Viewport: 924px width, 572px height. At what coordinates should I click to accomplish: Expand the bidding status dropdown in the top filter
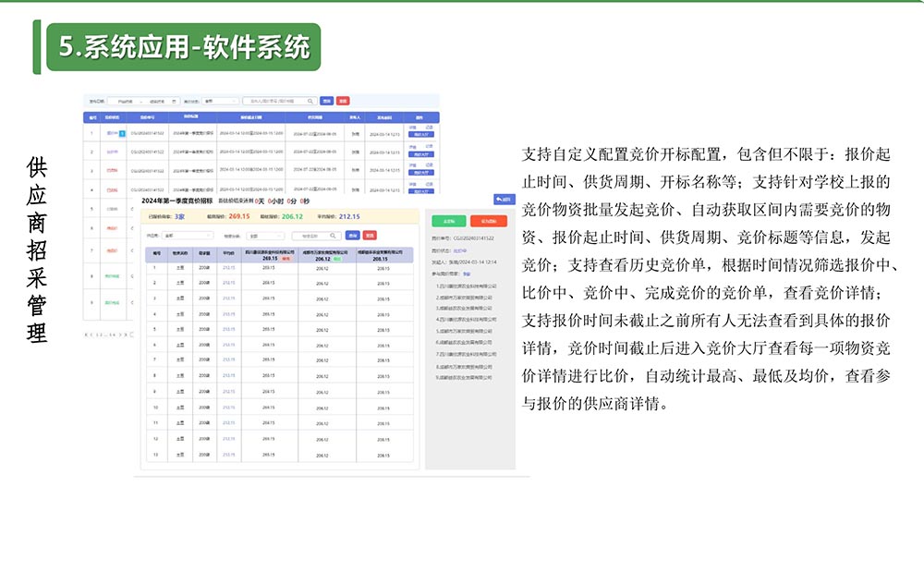tap(220, 101)
